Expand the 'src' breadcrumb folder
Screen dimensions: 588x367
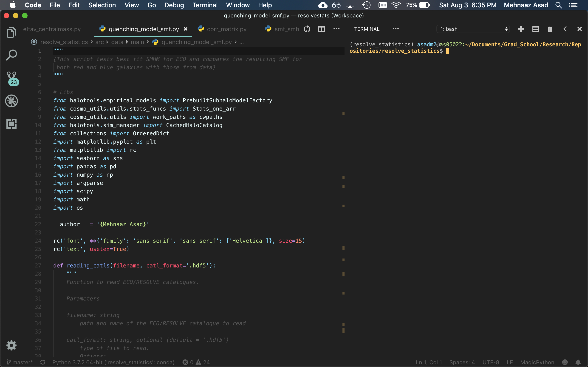point(99,42)
